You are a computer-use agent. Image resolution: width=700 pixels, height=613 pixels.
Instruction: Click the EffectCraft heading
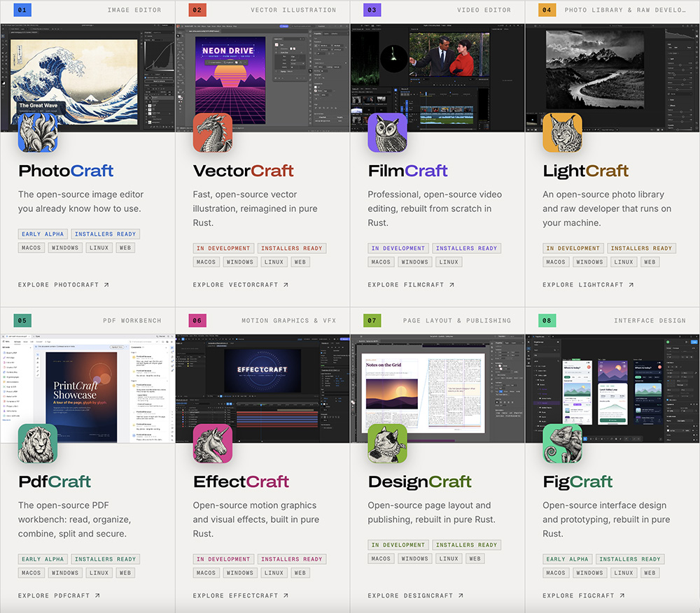click(241, 482)
